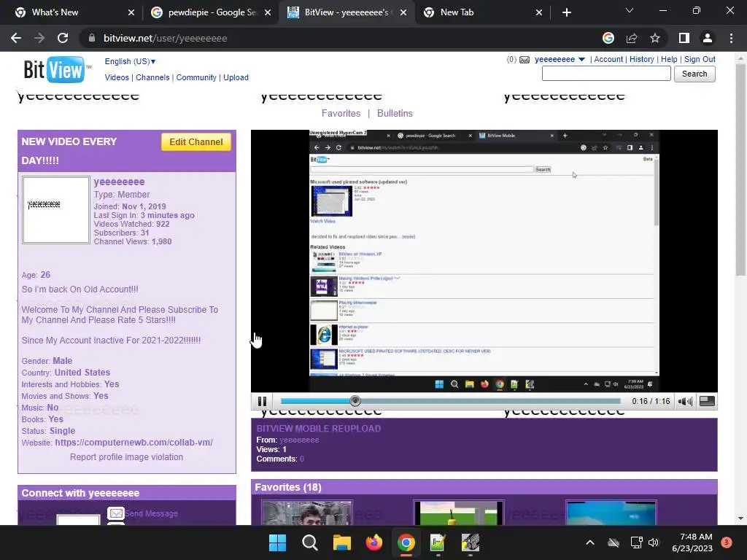Close the pewdiepie Google Search tab
The width and height of the screenshot is (747, 560).
click(x=268, y=12)
